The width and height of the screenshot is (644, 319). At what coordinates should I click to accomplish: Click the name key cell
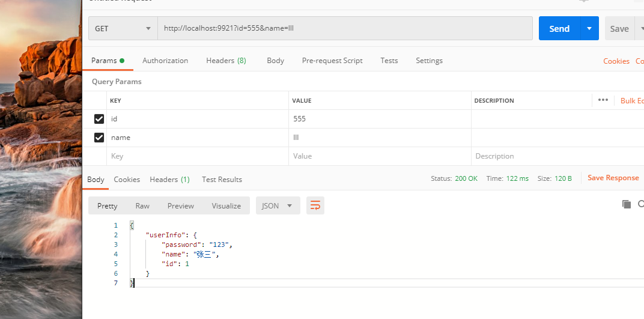click(198, 138)
